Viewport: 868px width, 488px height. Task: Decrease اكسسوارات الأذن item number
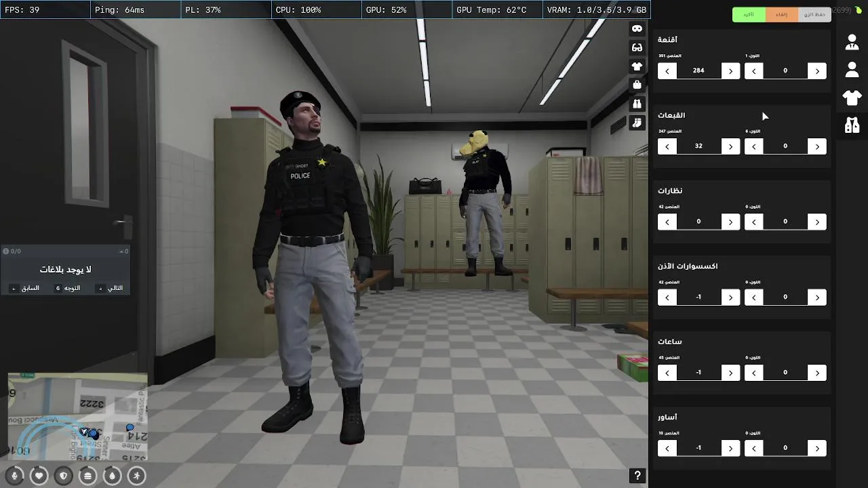coord(667,297)
